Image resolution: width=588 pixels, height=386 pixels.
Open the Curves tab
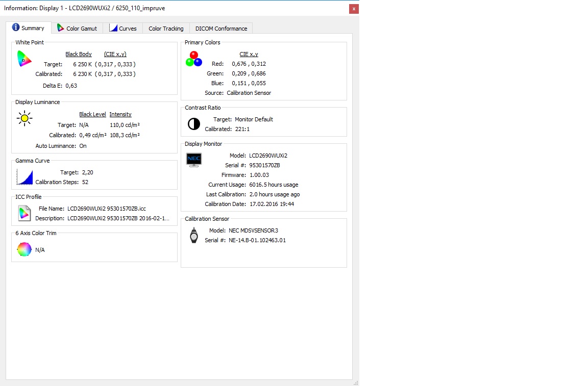point(123,29)
